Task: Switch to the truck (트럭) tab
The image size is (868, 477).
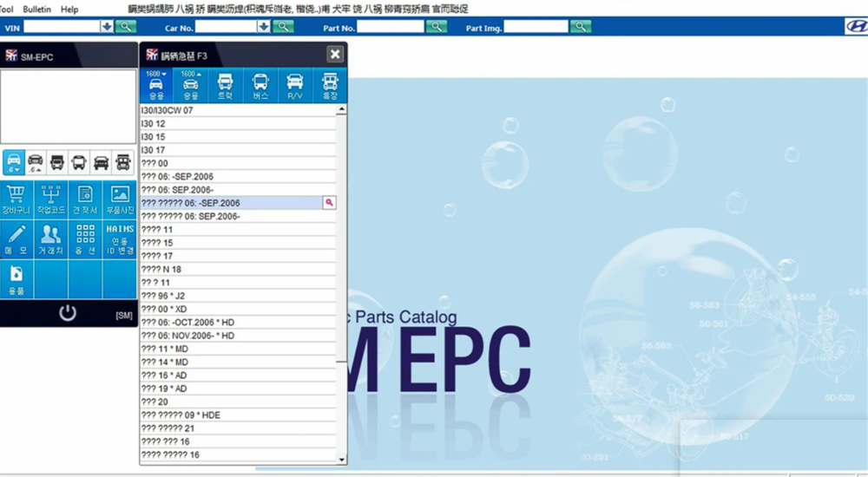Action: 226,85
